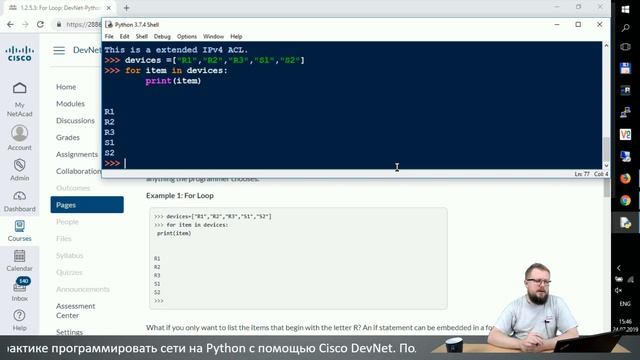Open the blue floppy-disk taskbar icon

click(625, 68)
